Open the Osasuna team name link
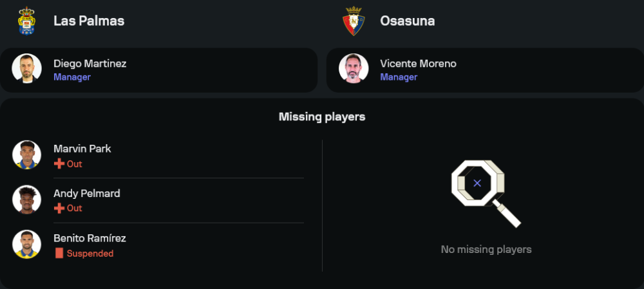 [x=407, y=21]
